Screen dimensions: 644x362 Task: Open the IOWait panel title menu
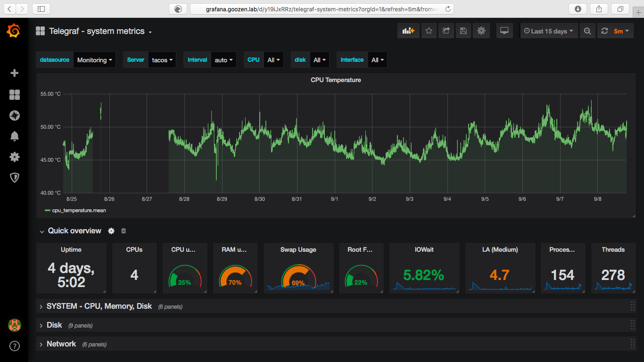(424, 250)
